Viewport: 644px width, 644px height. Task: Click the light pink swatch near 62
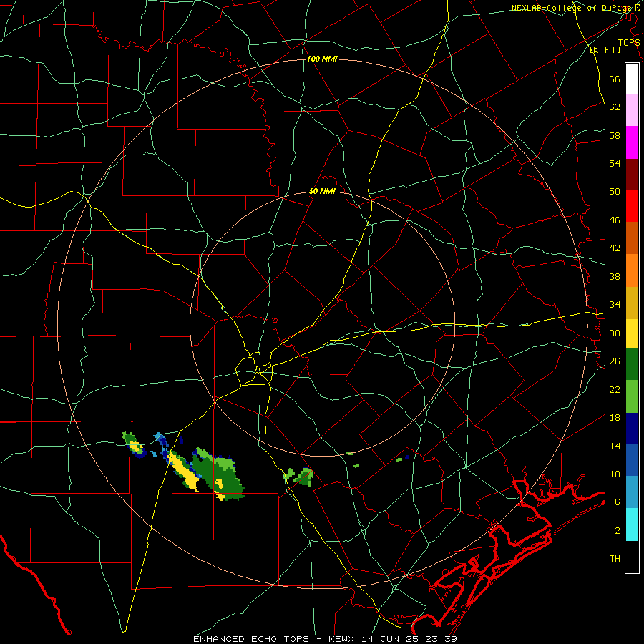[632, 109]
